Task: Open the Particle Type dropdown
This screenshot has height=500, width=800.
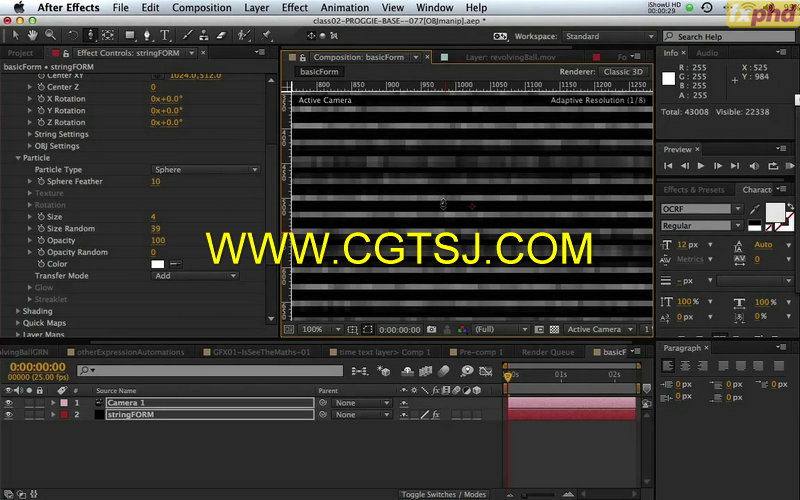Action: tap(206, 169)
